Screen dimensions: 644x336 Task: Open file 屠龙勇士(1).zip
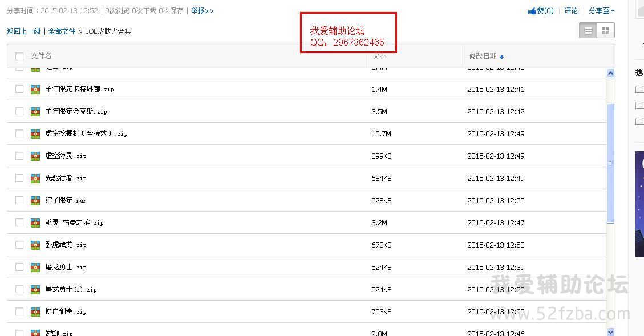tap(71, 289)
